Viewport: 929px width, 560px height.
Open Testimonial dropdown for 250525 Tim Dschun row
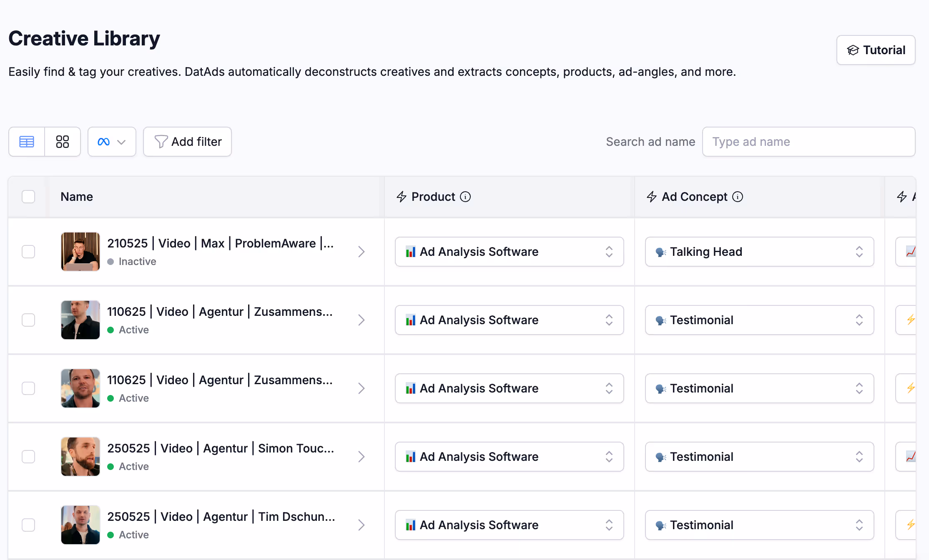[760, 525]
